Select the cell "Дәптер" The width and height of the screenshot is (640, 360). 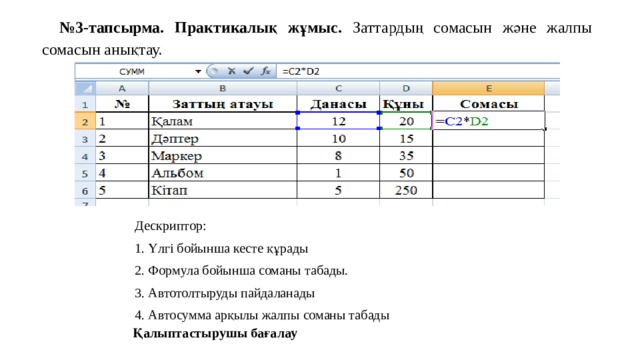click(x=223, y=139)
